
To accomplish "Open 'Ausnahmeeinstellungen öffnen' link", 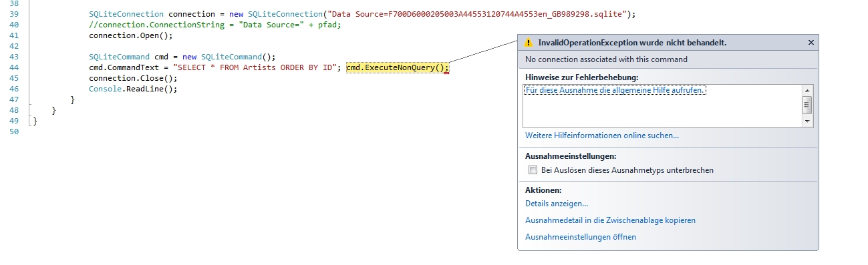I will tap(581, 237).
